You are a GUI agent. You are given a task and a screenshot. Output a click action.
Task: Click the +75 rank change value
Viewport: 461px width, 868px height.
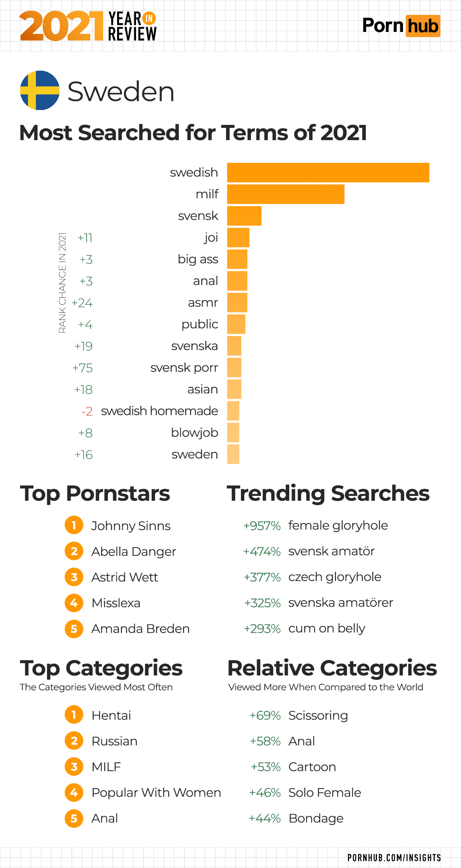click(83, 368)
